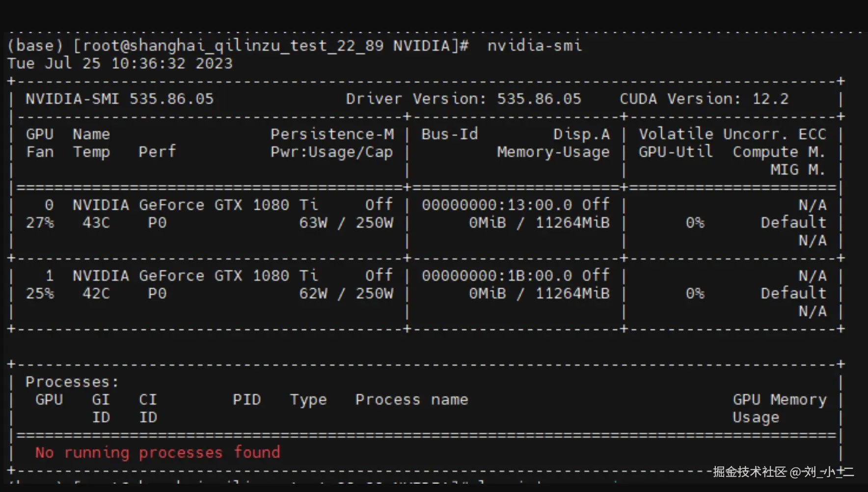Viewport: 868px width, 492px height.
Task: Click the Temp column header
Action: tap(91, 152)
